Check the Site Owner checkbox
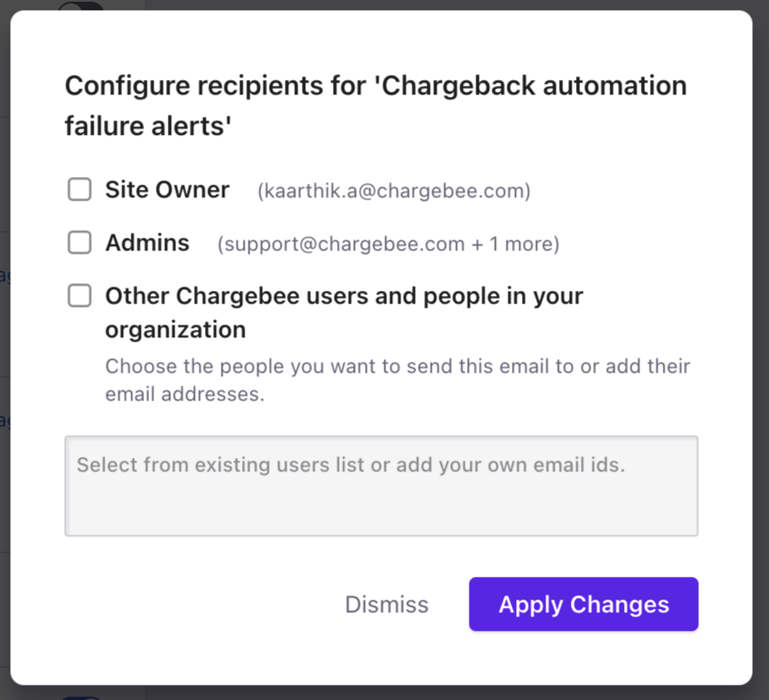Viewport: 769px width, 700px height. coord(79,190)
